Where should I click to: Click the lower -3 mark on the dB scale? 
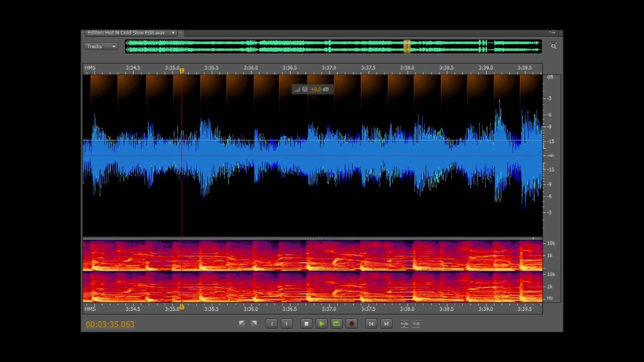[x=550, y=213]
